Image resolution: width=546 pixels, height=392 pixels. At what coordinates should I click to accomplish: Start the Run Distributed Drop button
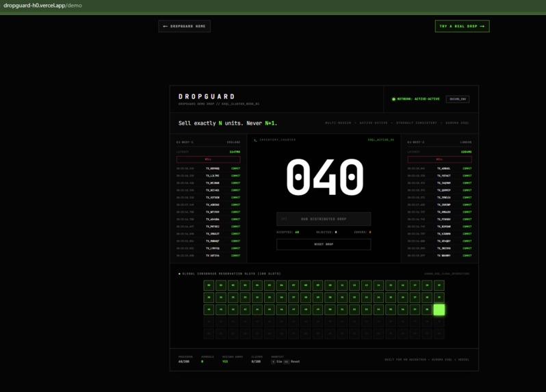324,219
